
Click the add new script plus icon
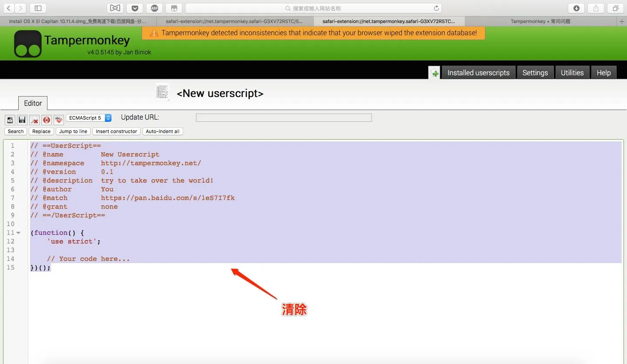tap(435, 73)
